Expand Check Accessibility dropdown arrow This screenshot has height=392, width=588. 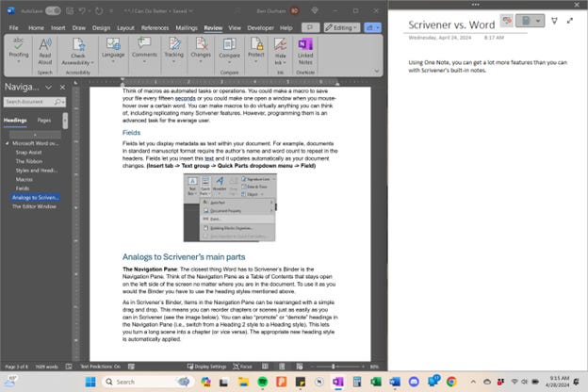tap(92, 62)
